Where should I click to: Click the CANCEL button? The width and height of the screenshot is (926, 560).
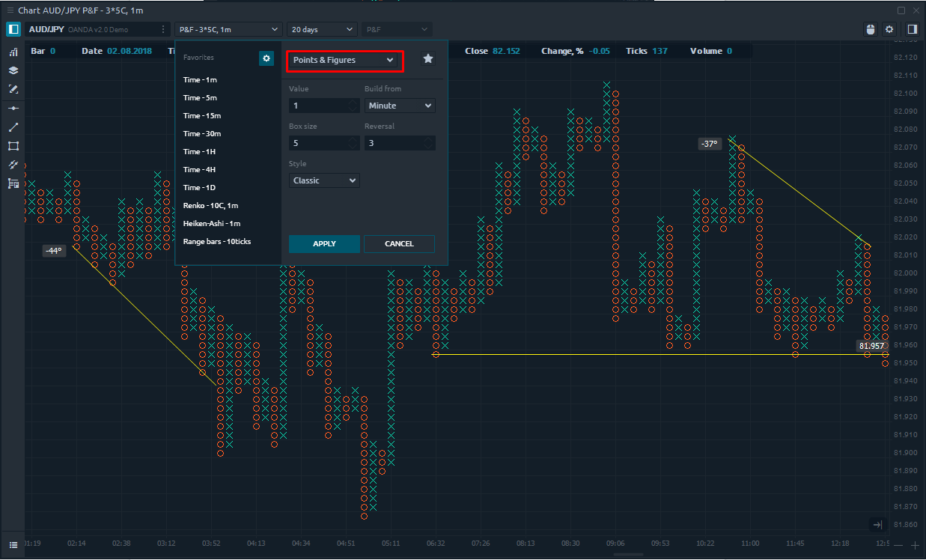pos(399,243)
